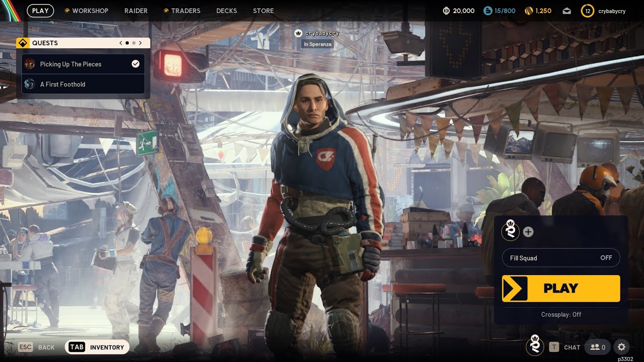Open the PLAY tab in top navigation
Image resolution: width=644 pixels, height=362 pixels.
point(40,11)
